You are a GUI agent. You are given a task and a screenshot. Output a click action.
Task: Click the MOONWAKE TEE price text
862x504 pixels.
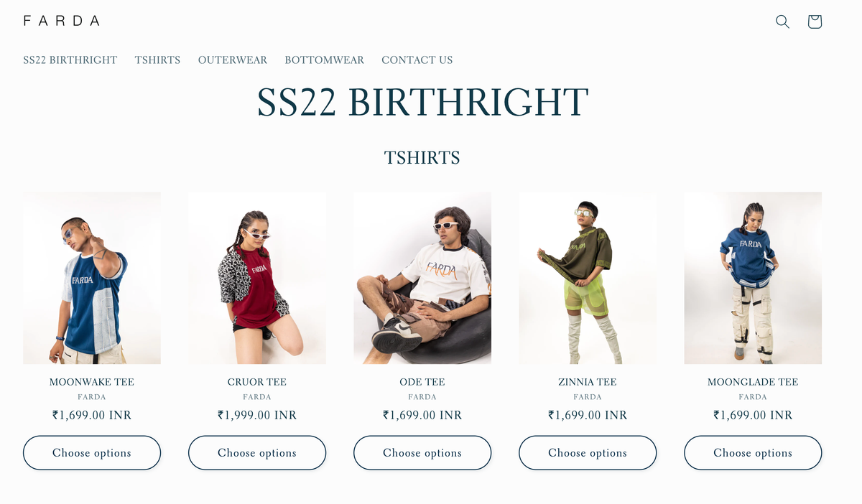[x=91, y=415]
